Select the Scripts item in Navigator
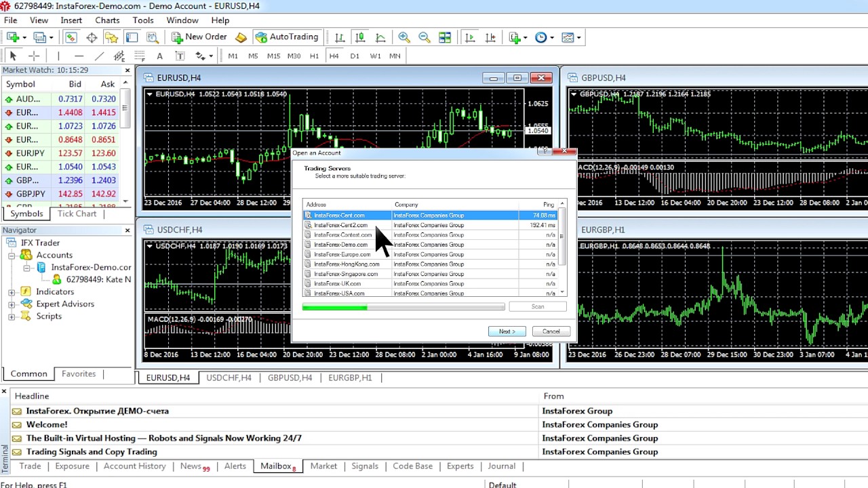868x488 pixels. coord(49,317)
